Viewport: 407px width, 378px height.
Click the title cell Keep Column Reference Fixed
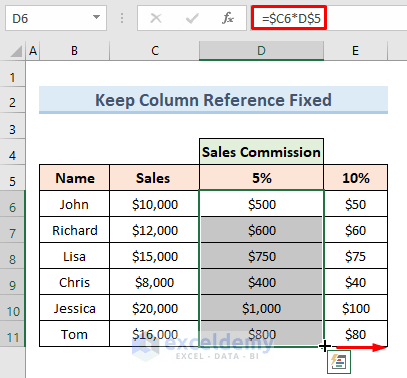click(213, 100)
